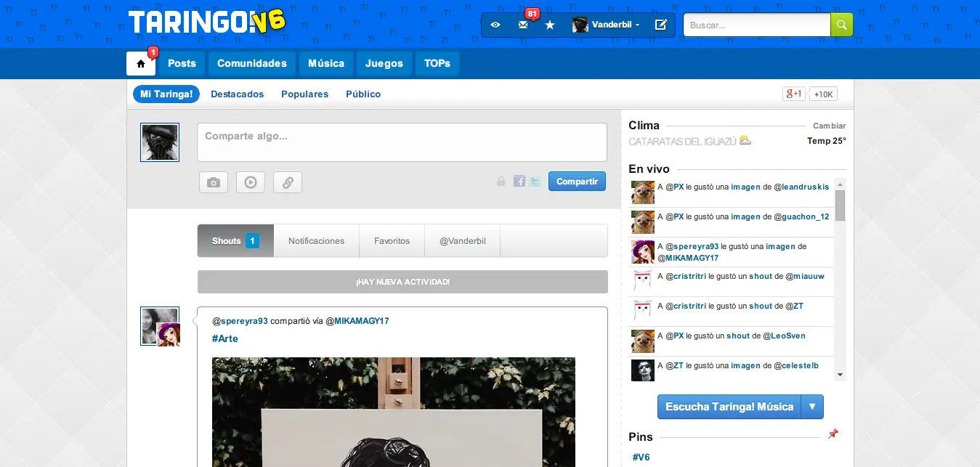Click the shout author's avatar beside the #Arte post
Screen dimensions: 980x467
tap(160, 326)
